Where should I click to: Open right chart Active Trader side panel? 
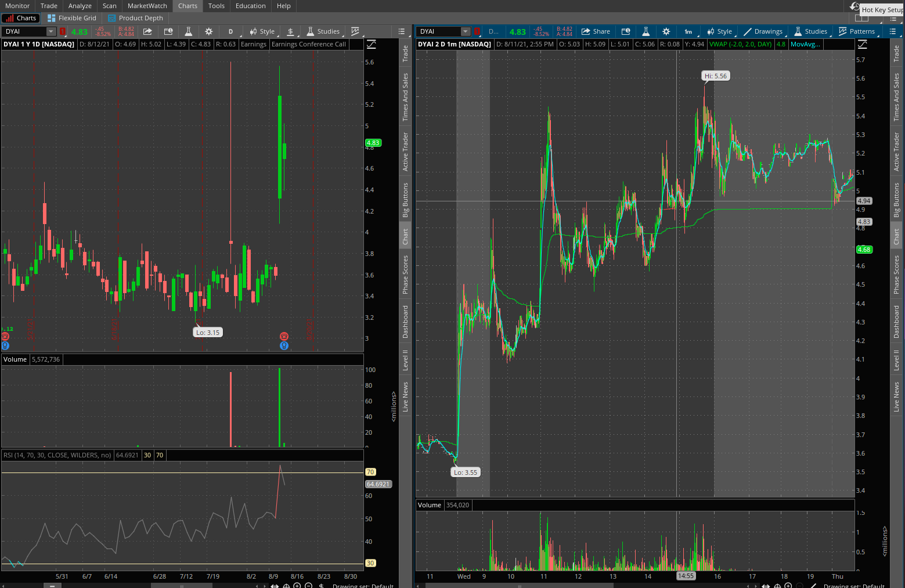click(x=896, y=152)
